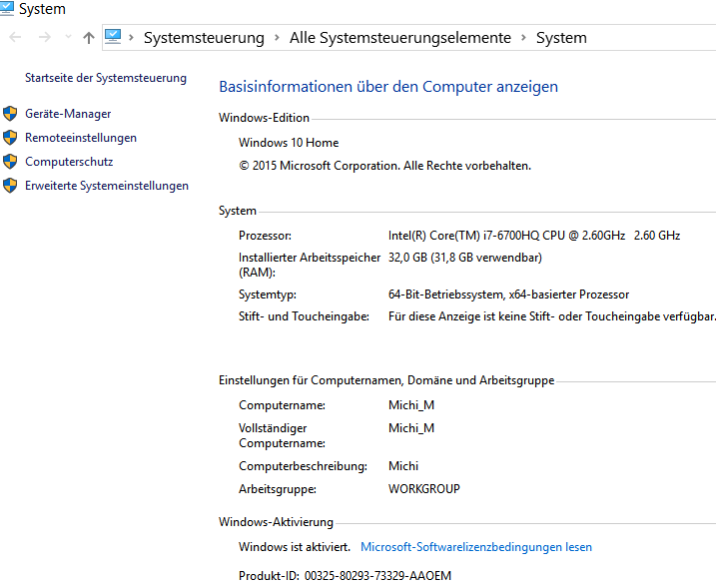Click the forward navigation arrow
Image resolution: width=716 pixels, height=588 pixels.
[44, 38]
